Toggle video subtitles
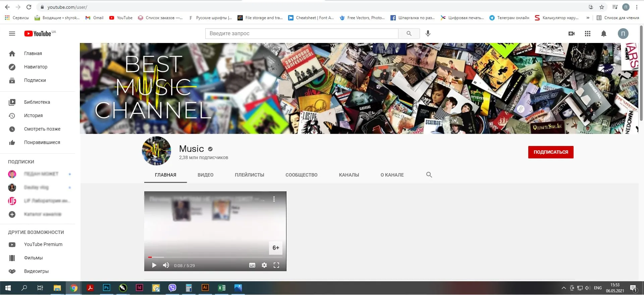The height and width of the screenshot is (295, 644). click(252, 265)
